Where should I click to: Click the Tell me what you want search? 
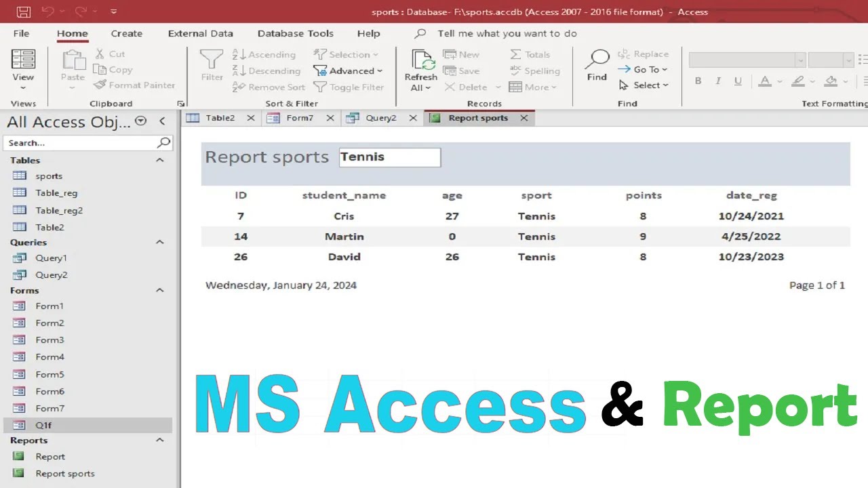(x=507, y=33)
